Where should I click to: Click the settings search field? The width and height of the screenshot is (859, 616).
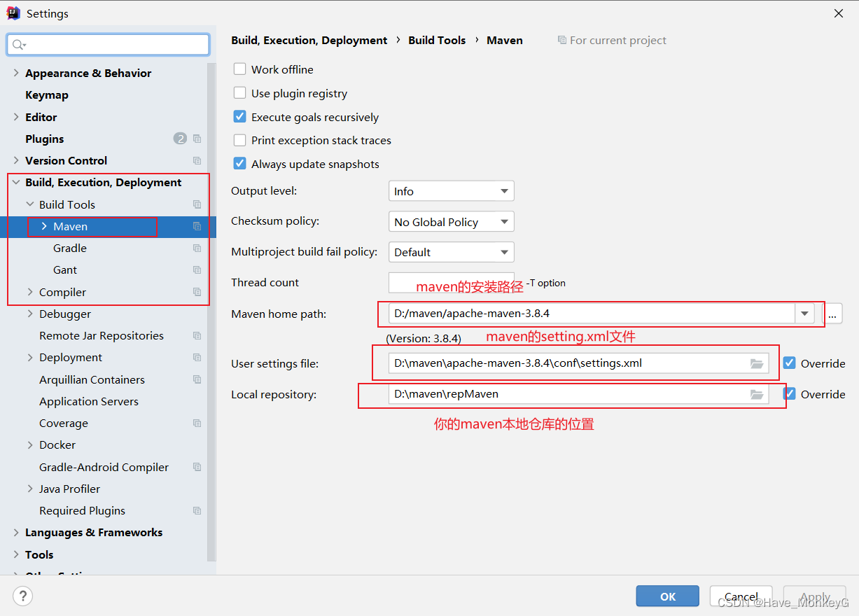pyautogui.click(x=109, y=45)
